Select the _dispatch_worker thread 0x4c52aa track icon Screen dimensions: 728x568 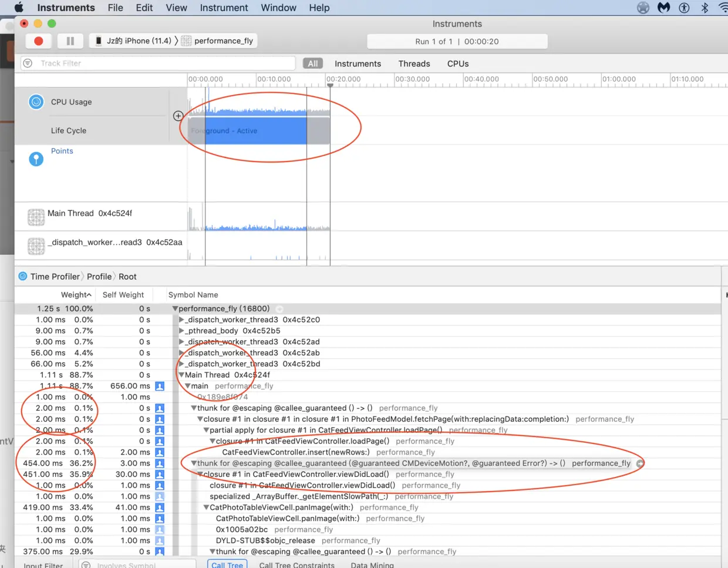(x=36, y=246)
